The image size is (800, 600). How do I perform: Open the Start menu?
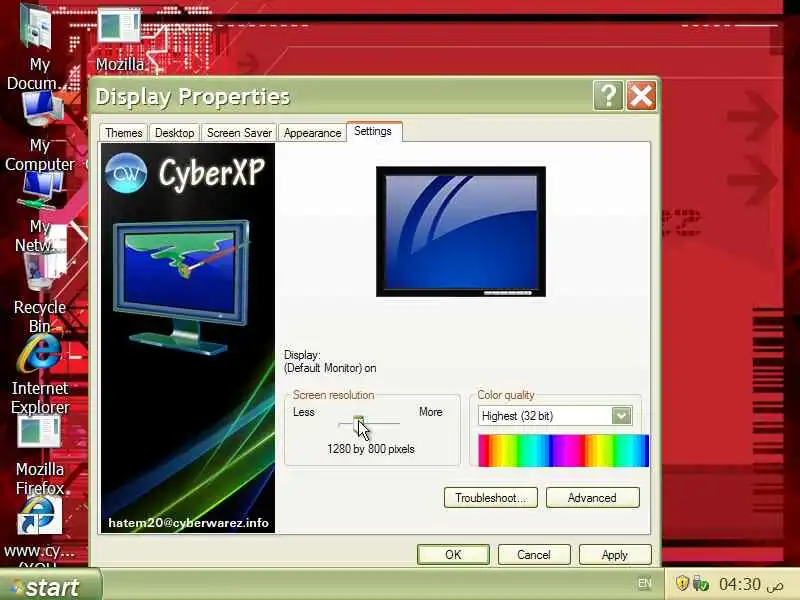[50, 586]
